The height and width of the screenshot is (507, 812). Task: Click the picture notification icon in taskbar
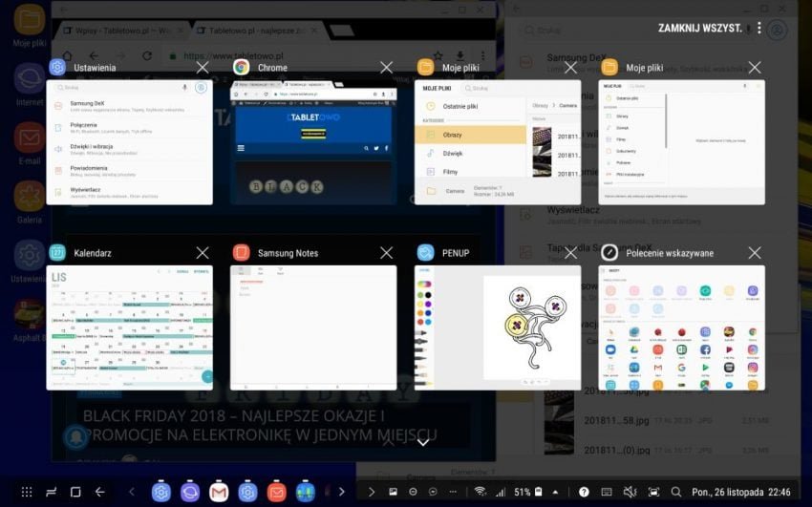coord(393,492)
